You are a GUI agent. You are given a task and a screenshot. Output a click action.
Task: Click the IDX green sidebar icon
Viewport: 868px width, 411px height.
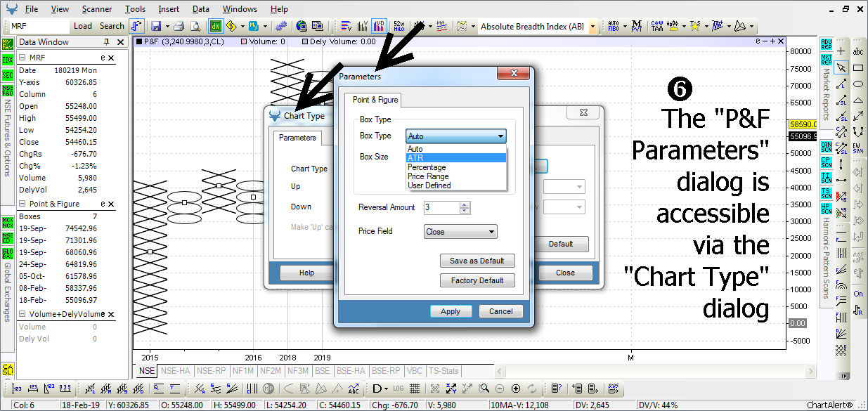point(8,60)
